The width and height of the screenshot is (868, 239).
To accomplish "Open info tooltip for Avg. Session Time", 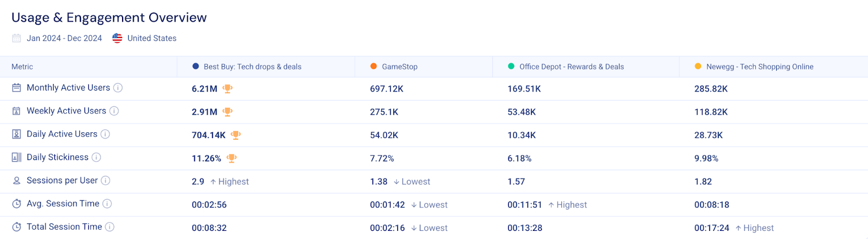I will (x=107, y=204).
